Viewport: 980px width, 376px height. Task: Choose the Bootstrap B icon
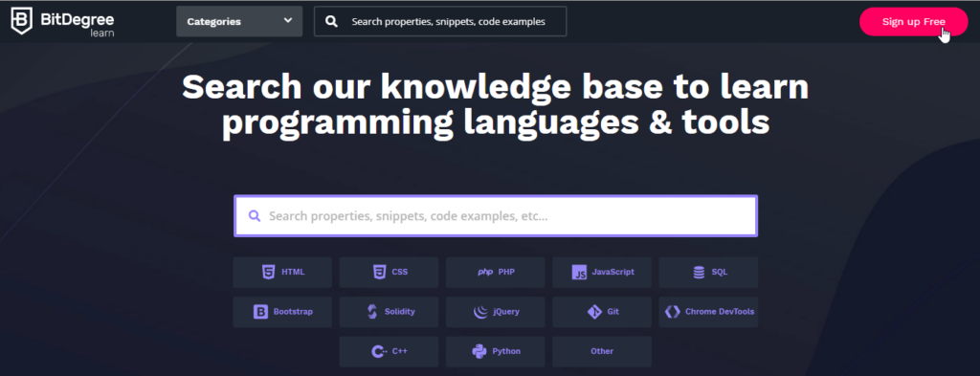point(260,312)
